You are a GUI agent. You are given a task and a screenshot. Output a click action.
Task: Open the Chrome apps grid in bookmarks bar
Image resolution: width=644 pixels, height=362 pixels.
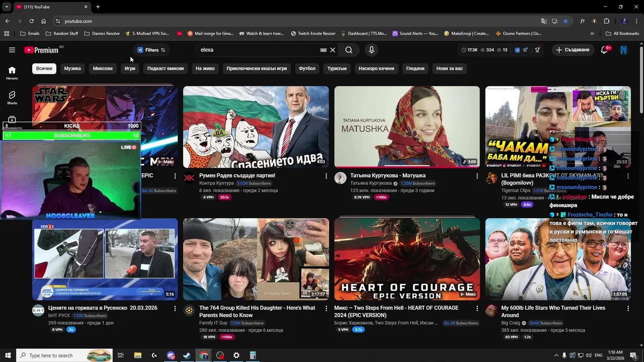7,33
